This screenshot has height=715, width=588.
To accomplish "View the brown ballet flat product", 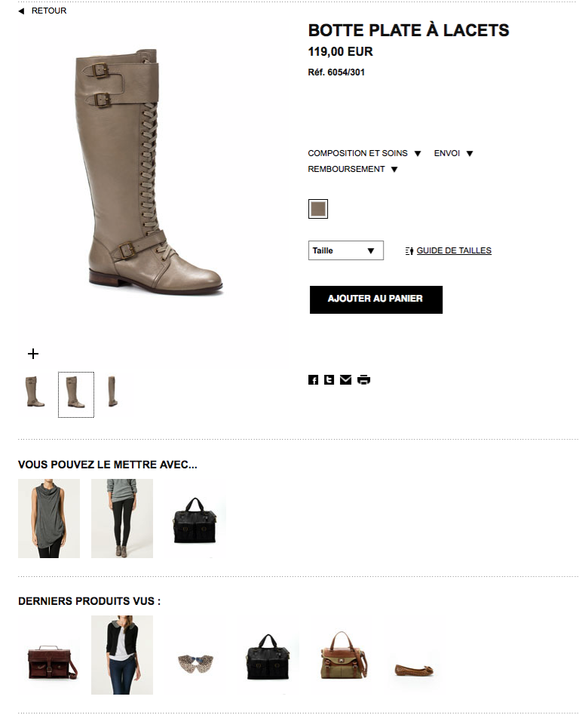I will point(414,670).
